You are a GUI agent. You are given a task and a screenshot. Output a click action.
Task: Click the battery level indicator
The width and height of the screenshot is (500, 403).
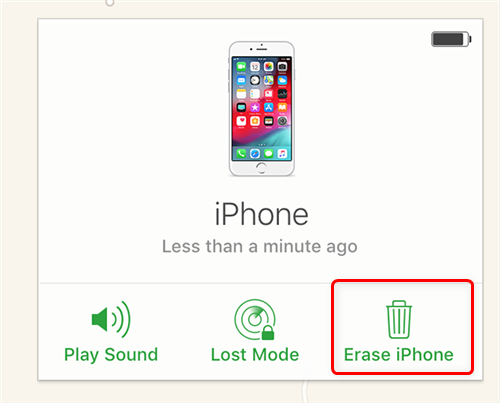[451, 39]
